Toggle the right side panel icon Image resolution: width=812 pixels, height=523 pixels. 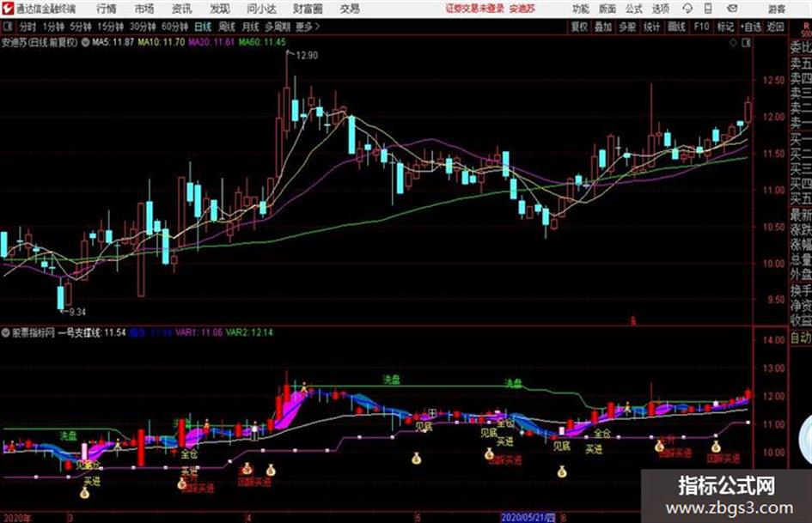[746, 43]
